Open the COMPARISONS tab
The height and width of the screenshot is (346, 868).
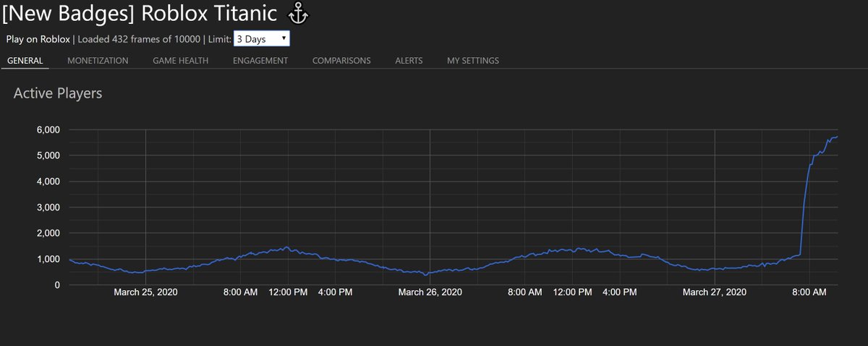click(341, 61)
